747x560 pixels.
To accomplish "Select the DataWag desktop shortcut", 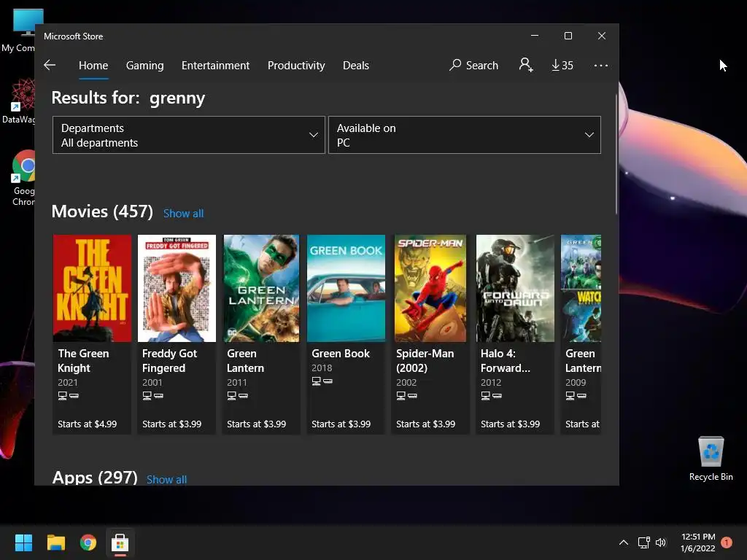I will [19, 101].
